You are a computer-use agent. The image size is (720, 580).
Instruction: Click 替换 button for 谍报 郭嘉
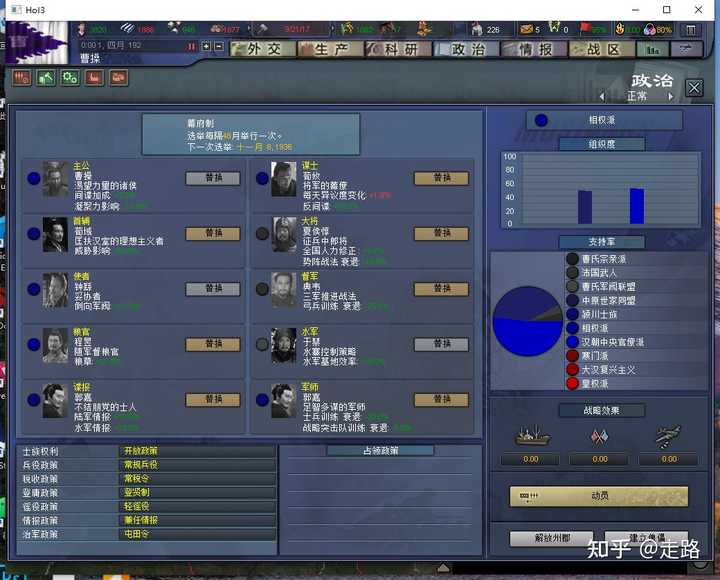[213, 400]
